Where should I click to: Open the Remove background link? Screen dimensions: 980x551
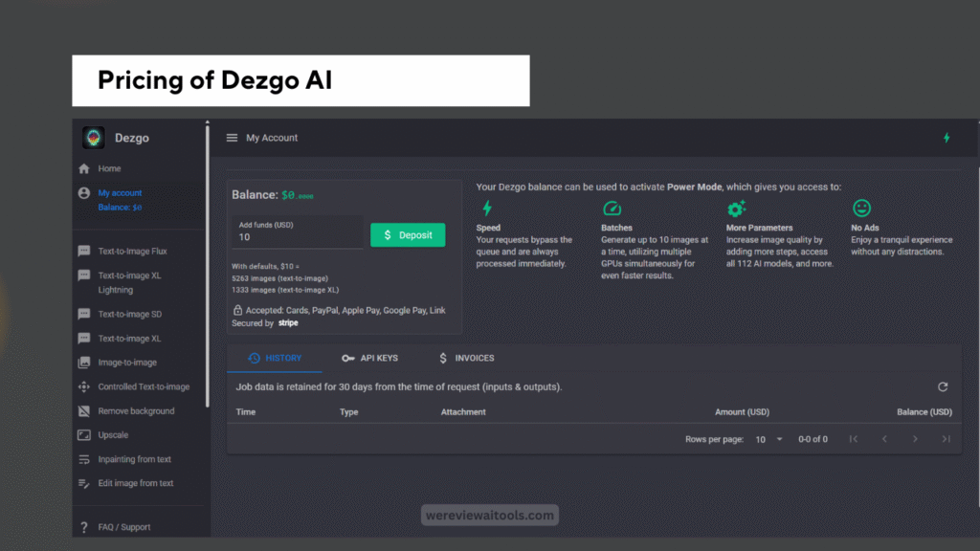136,411
